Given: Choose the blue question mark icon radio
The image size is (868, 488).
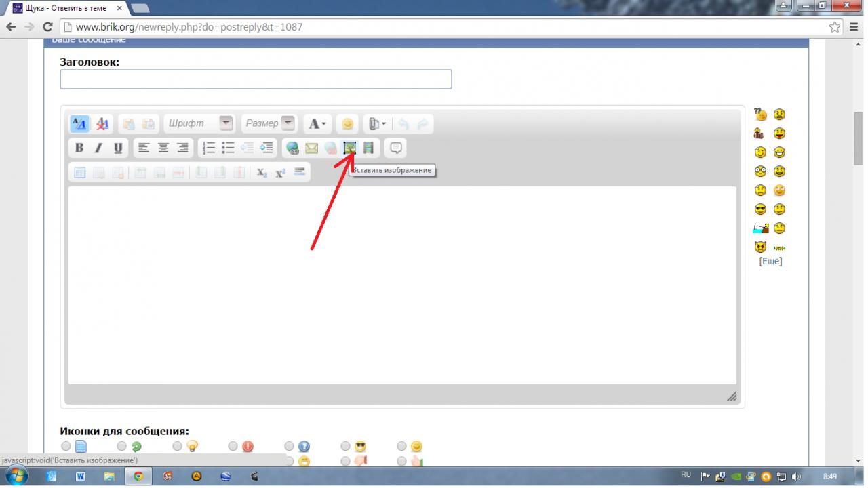Looking at the screenshot, I should pos(290,446).
